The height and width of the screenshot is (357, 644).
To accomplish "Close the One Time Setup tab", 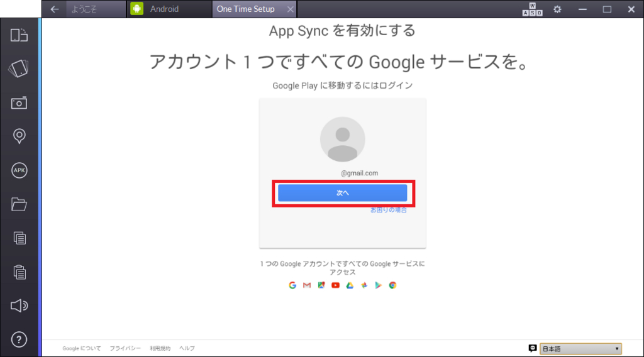I will pos(291,9).
